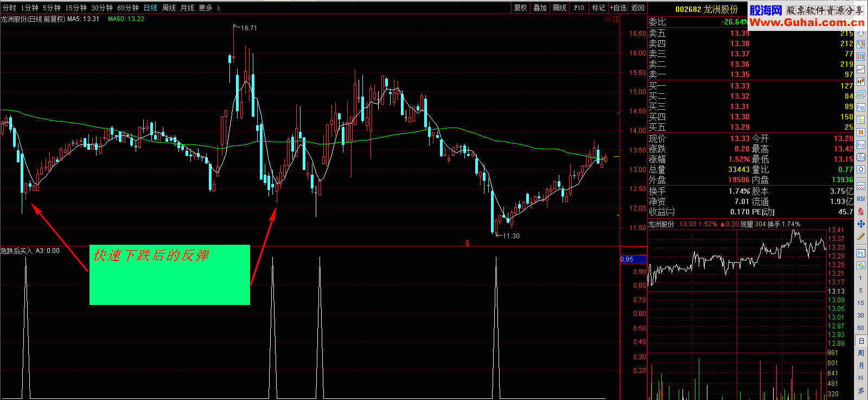This screenshot has width=868, height=400.
Task: Click the red split-pane icon in chart corner
Action: pyautogui.click(x=616, y=20)
